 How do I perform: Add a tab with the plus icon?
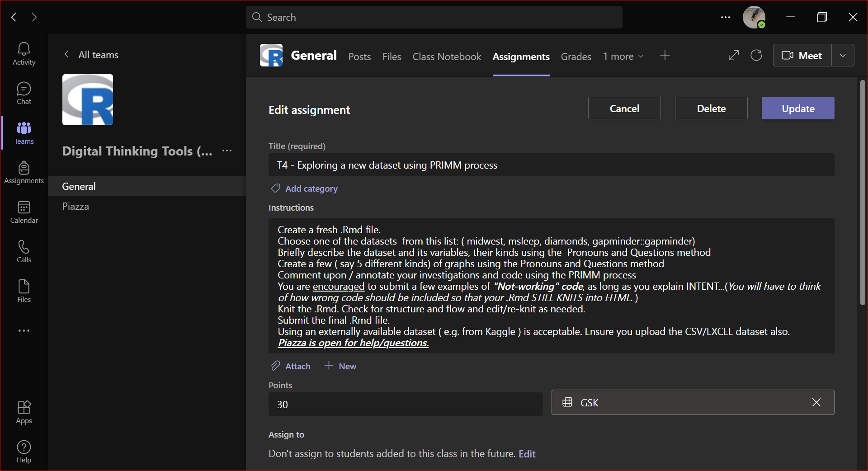pos(665,56)
